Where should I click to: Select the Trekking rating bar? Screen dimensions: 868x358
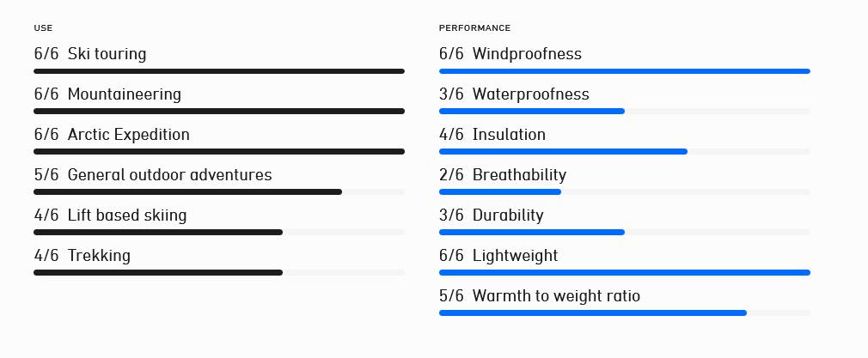[219, 273]
